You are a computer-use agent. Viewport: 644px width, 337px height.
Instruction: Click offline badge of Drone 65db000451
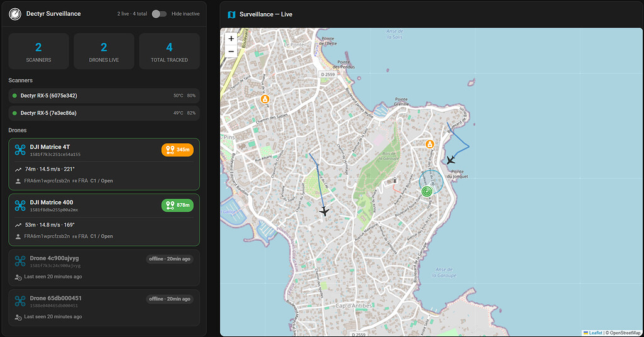(x=170, y=299)
